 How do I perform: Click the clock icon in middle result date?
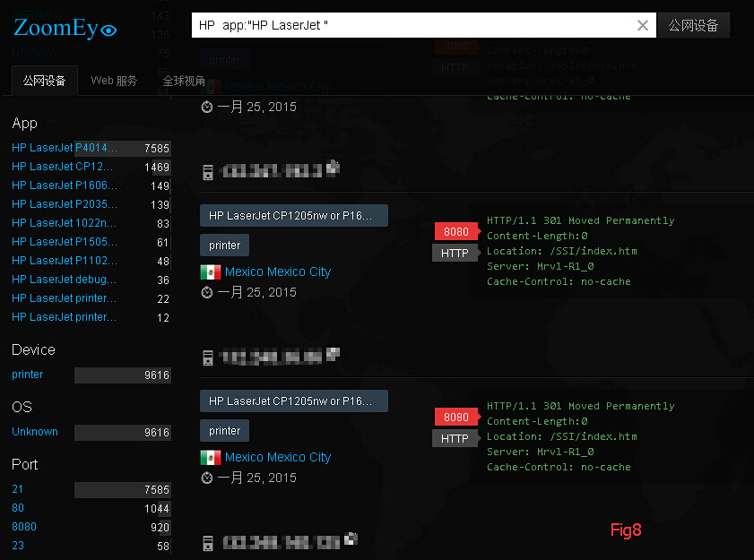coord(207,292)
